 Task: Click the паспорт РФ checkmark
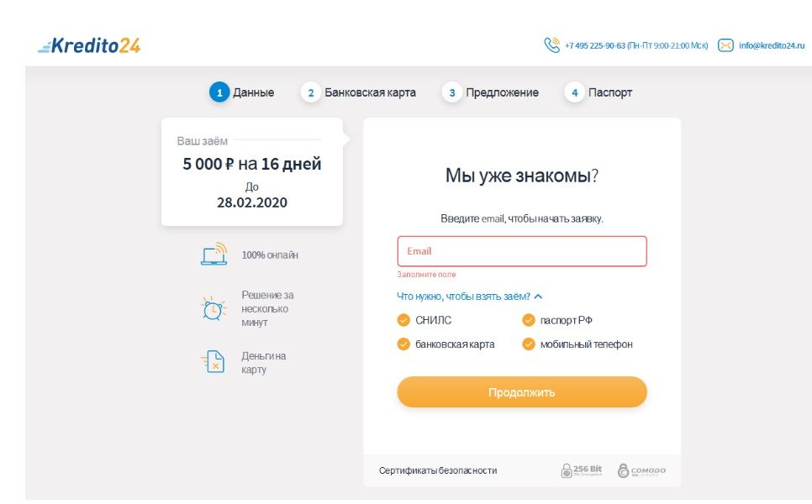pos(529,320)
